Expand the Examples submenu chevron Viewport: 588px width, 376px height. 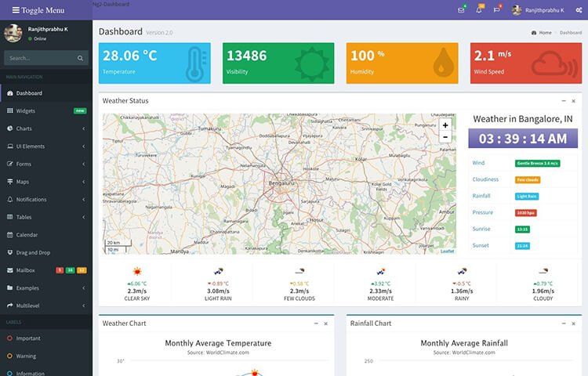(84, 288)
